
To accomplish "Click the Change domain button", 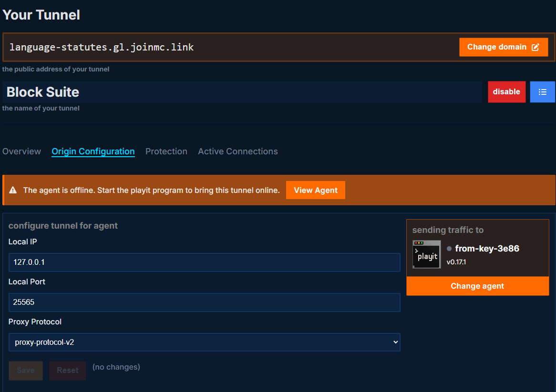I will click(x=504, y=47).
